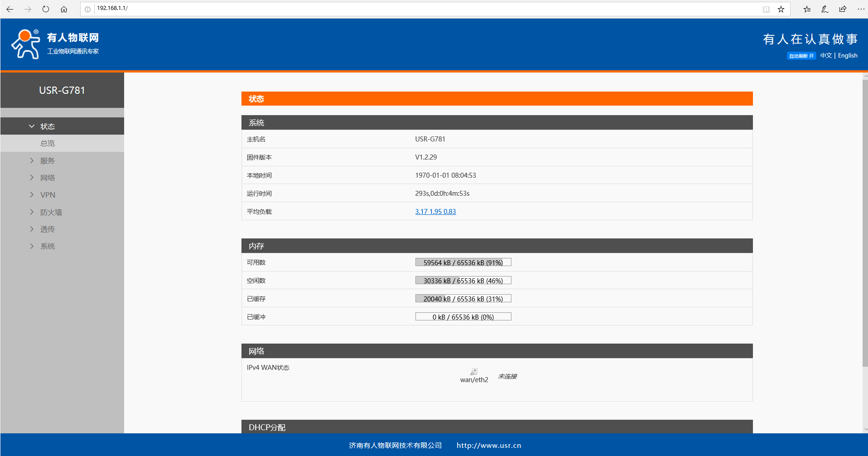Image resolution: width=868 pixels, height=456 pixels.
Task: Expand the VPN sidebar section
Action: click(x=48, y=195)
